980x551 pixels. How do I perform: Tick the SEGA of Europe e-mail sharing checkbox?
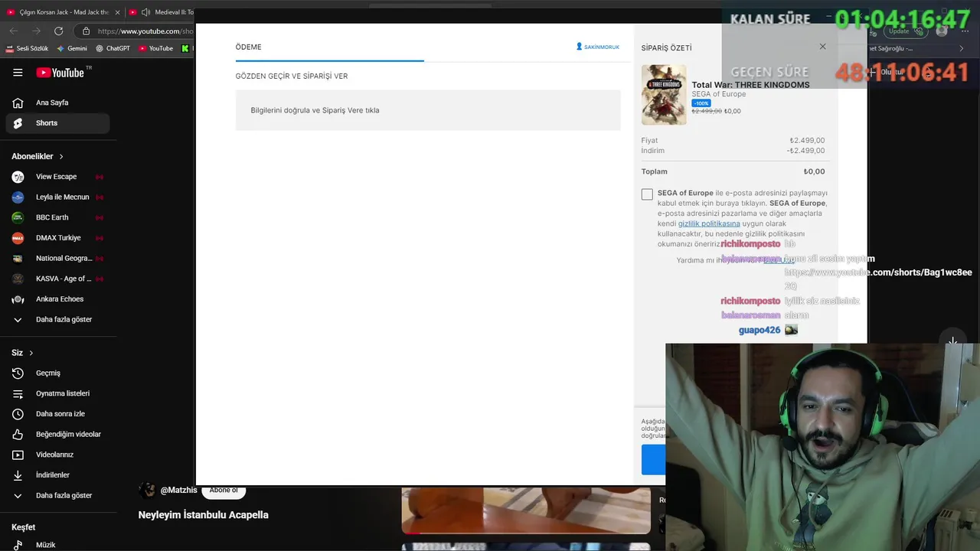coord(647,194)
